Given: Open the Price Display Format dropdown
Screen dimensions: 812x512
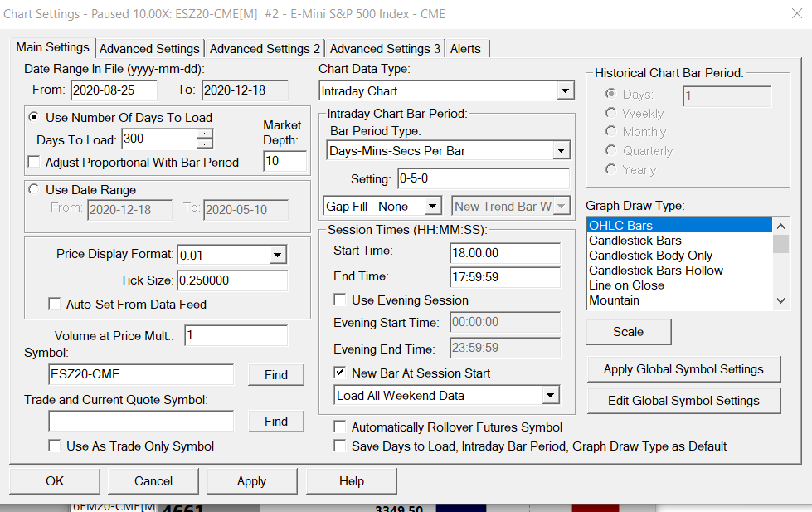Looking at the screenshot, I should [x=278, y=255].
